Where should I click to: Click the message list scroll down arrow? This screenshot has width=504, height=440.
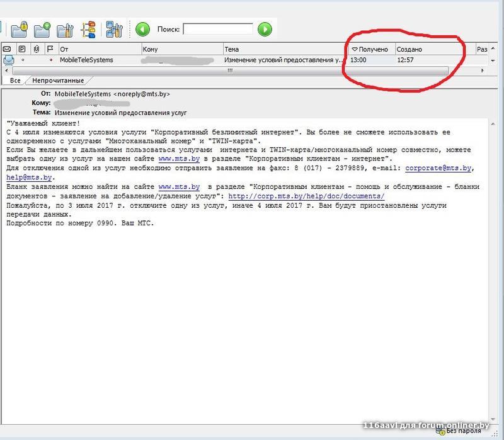point(493,60)
